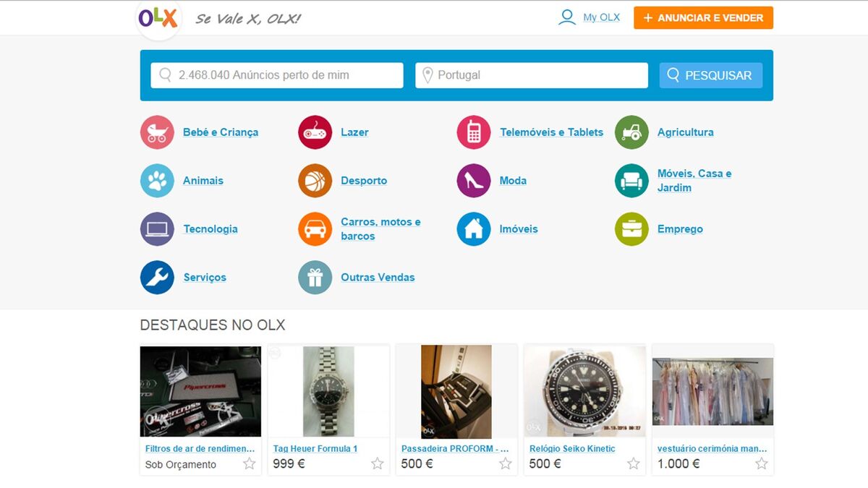868x488 pixels.
Task: Click the Filtros de ar de rendimento title
Action: point(200,449)
